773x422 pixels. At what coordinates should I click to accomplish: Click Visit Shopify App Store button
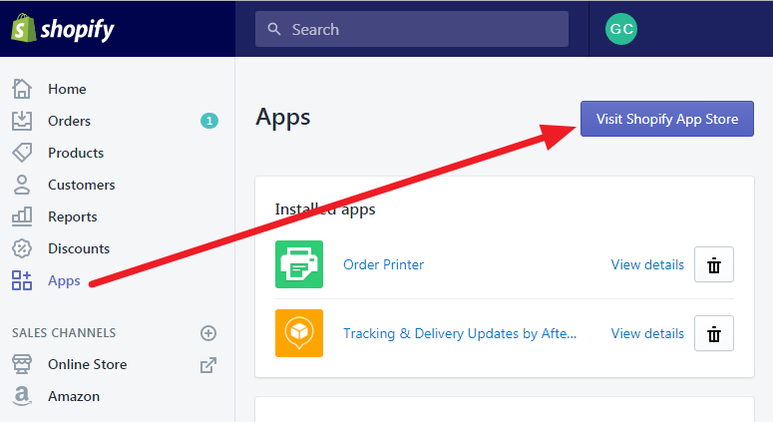click(x=667, y=119)
